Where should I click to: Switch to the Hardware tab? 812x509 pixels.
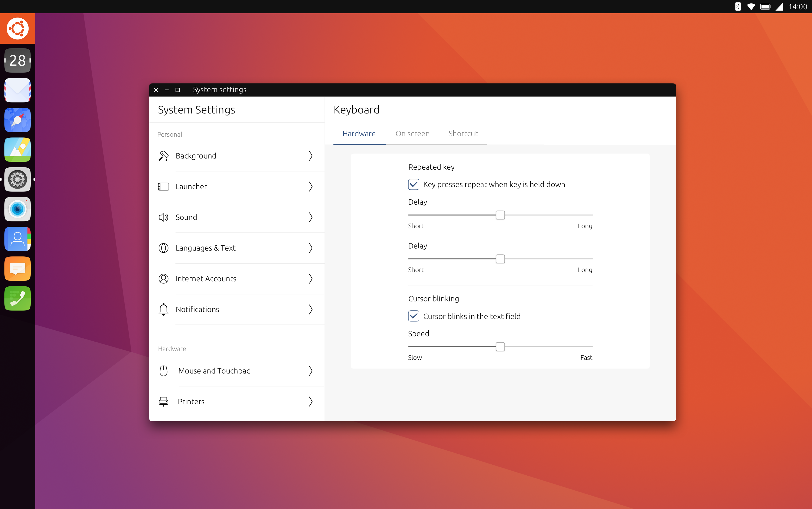coord(359,134)
